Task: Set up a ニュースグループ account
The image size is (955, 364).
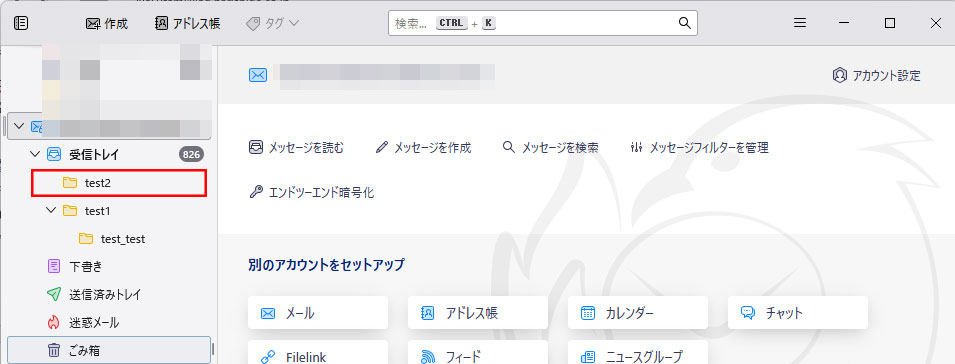Action: click(x=638, y=353)
